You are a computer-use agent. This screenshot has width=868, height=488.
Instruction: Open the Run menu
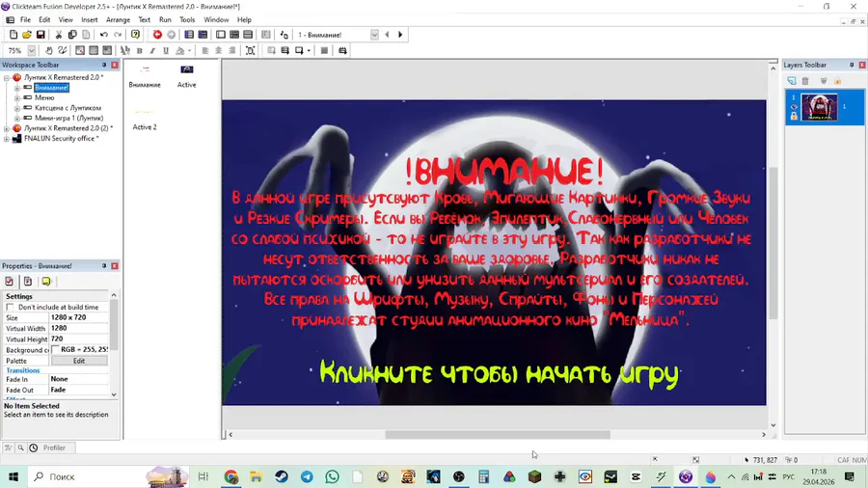(165, 19)
